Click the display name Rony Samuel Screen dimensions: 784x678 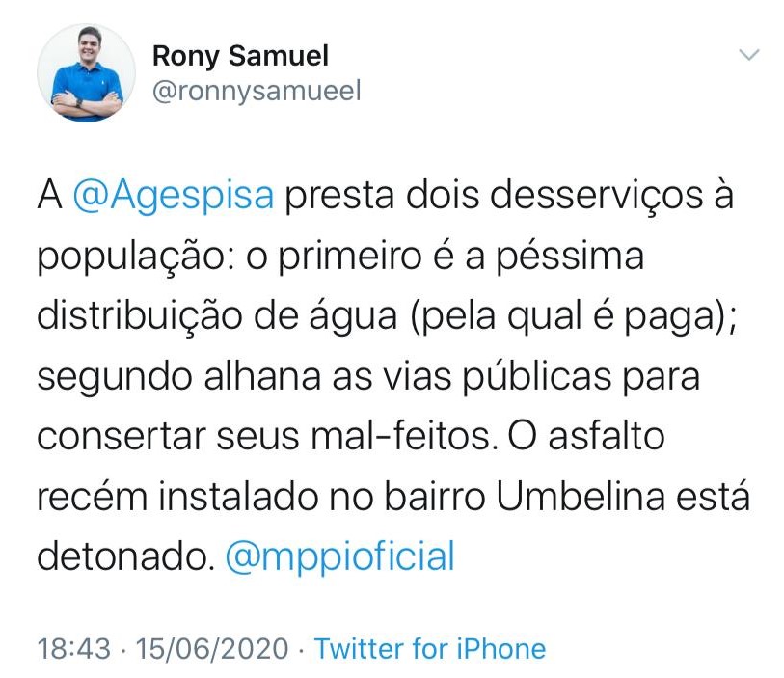pyautogui.click(x=240, y=56)
